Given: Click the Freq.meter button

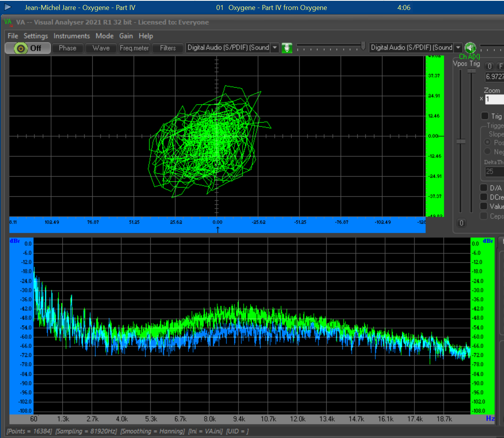Looking at the screenshot, I should [x=134, y=48].
